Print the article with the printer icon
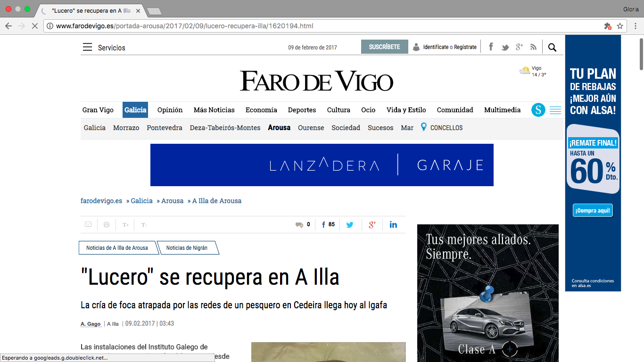This screenshot has height=362, width=644. 107,225
